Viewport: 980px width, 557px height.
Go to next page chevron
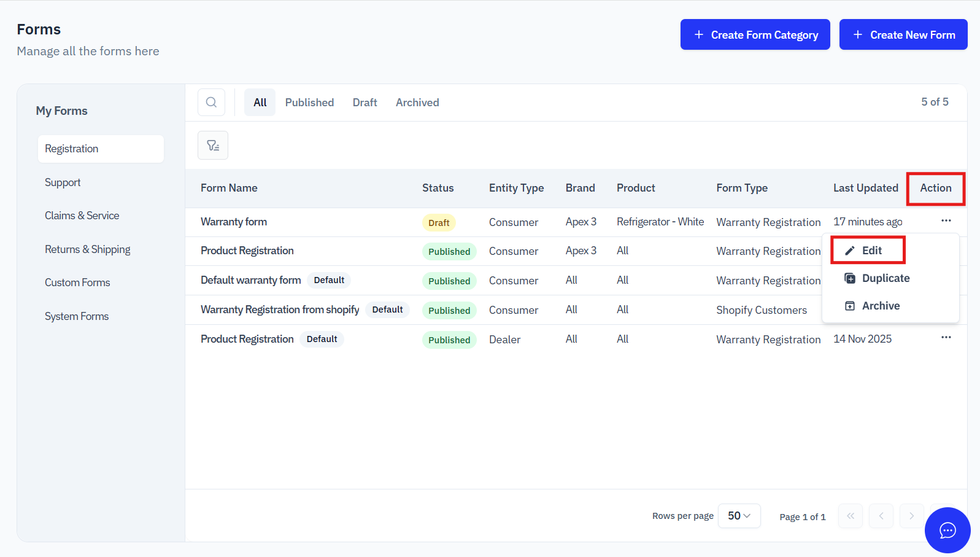click(x=912, y=516)
